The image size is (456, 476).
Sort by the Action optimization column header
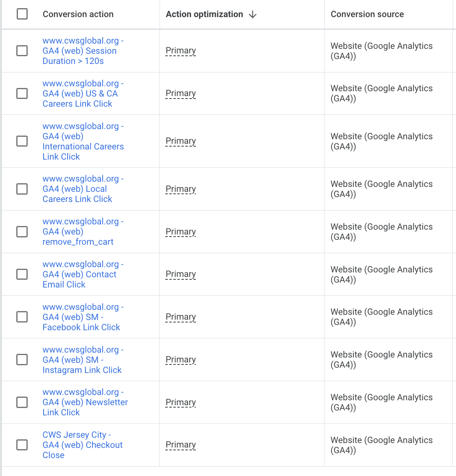[x=204, y=14]
